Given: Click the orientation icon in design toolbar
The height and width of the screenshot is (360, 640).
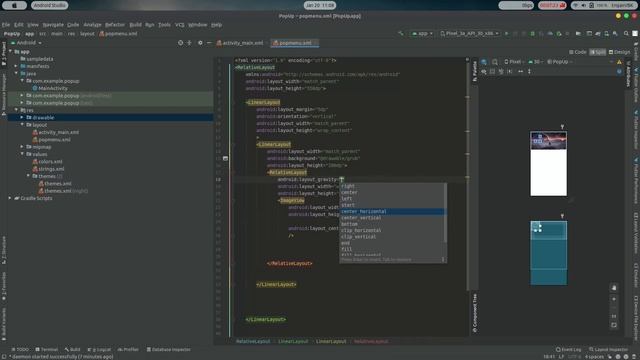Looking at the screenshot, I should 495,62.
